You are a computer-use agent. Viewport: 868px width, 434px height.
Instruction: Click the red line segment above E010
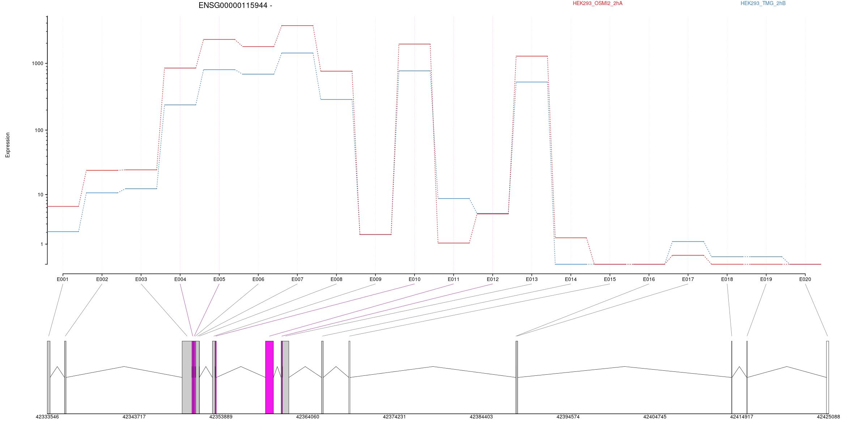click(414, 44)
